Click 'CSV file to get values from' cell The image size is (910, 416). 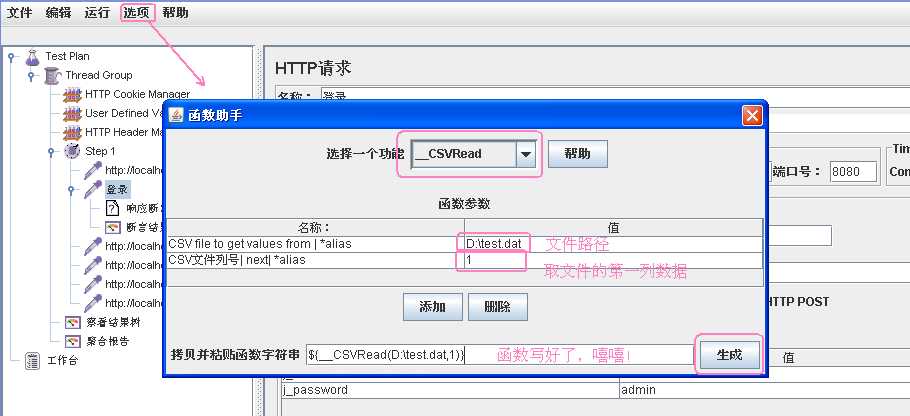316,244
